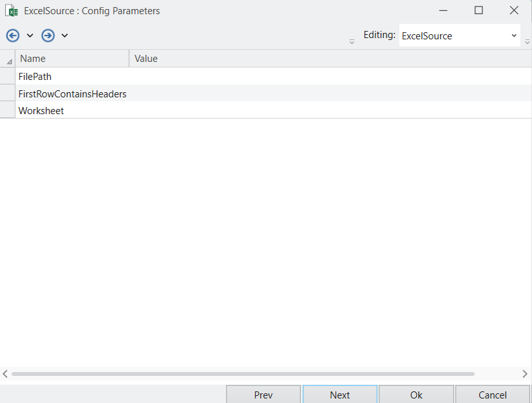Open the back arrow history dropdown
This screenshot has height=403, width=532.
pos(30,35)
